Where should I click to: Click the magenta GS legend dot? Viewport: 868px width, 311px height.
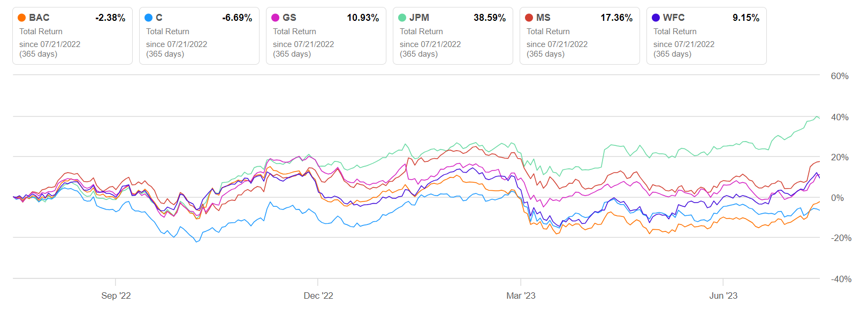click(x=276, y=18)
